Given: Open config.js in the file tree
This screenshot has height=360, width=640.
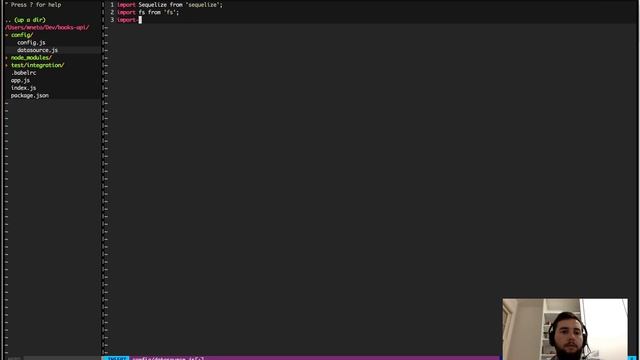Looking at the screenshot, I should tap(31, 42).
